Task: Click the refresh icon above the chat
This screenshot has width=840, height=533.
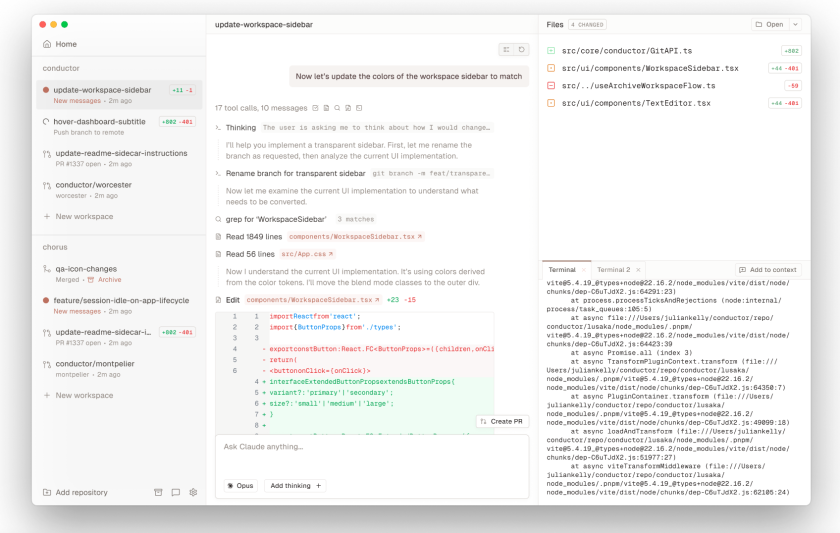Action: [x=521, y=49]
